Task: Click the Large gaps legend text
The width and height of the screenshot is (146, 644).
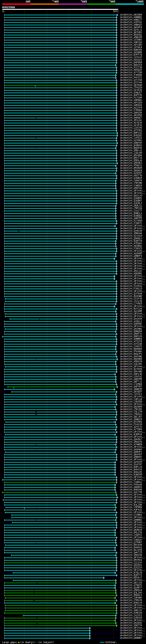Action: tap(28, 642)
